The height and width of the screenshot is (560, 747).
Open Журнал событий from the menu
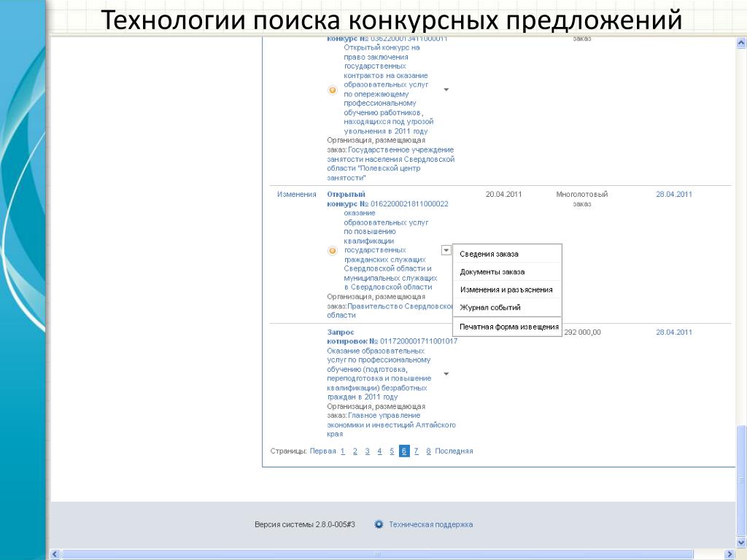pyautogui.click(x=489, y=308)
